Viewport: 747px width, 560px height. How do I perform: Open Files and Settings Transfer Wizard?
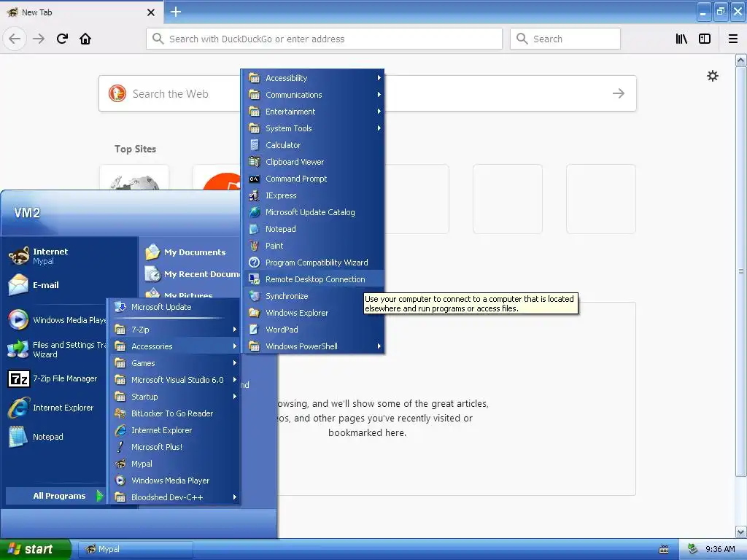(x=56, y=349)
